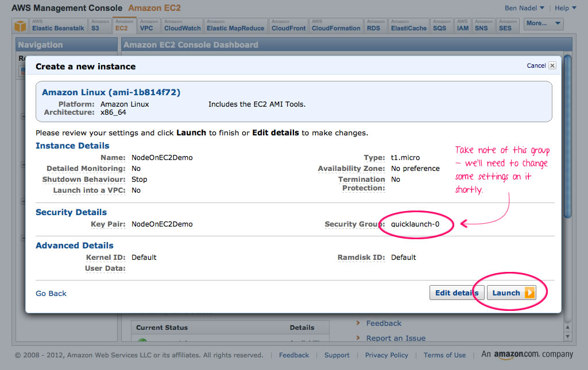Launch the new instance
This screenshot has height=370, width=588.
511,293
